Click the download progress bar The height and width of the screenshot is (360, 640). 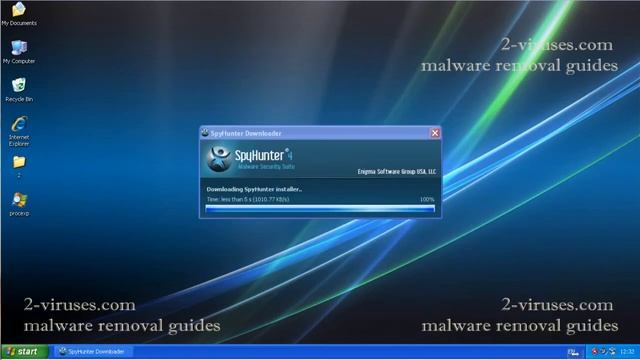320,209
